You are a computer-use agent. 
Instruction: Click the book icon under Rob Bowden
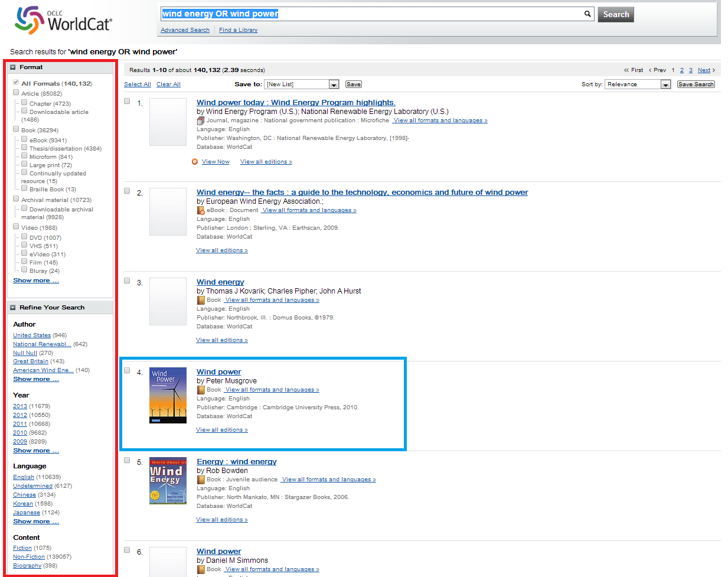click(x=201, y=480)
